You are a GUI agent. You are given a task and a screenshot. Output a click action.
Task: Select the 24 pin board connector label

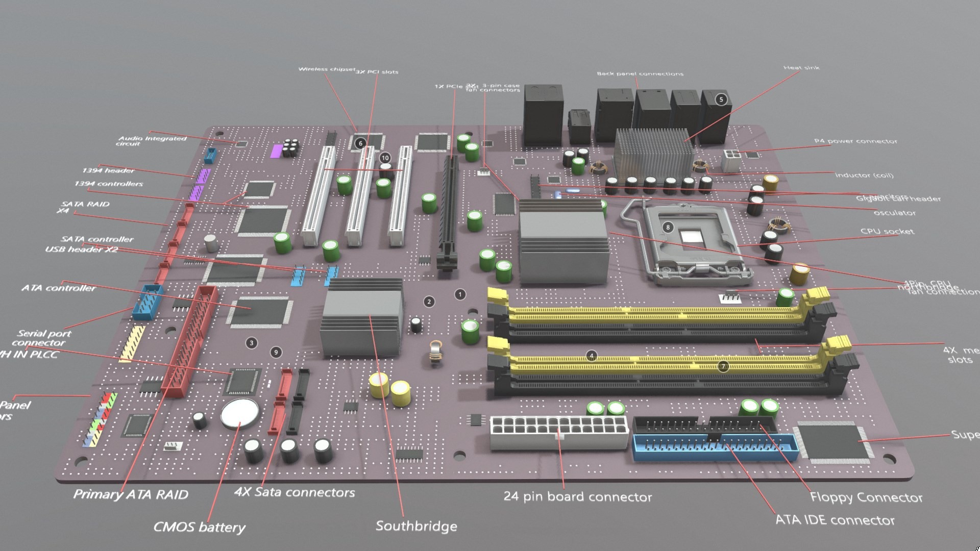click(x=577, y=496)
